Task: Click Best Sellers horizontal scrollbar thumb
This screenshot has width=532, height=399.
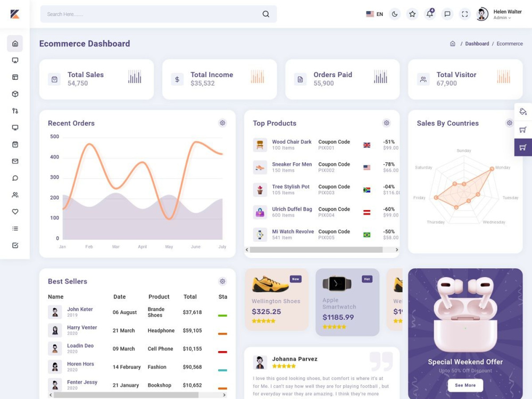Action: click(x=126, y=395)
